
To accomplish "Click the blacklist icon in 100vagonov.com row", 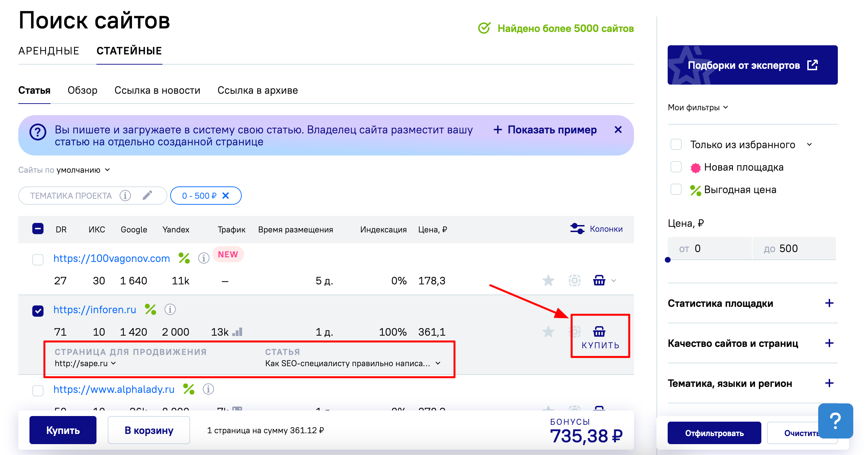I will [x=574, y=281].
